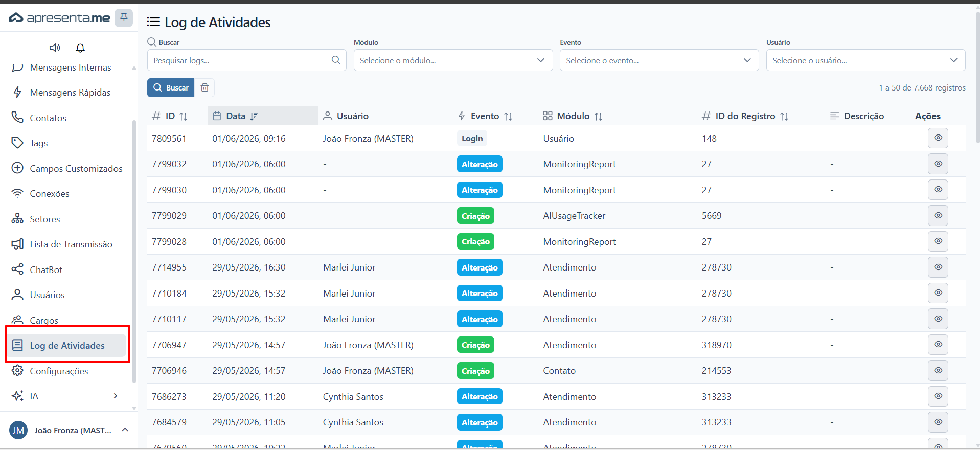Click the speaker sound icon
The image size is (980, 450).
point(55,48)
